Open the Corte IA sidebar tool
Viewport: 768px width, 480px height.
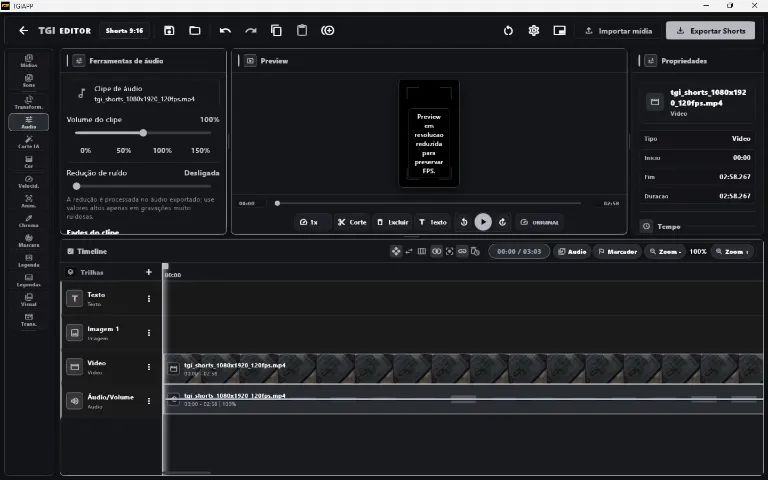click(x=28, y=142)
